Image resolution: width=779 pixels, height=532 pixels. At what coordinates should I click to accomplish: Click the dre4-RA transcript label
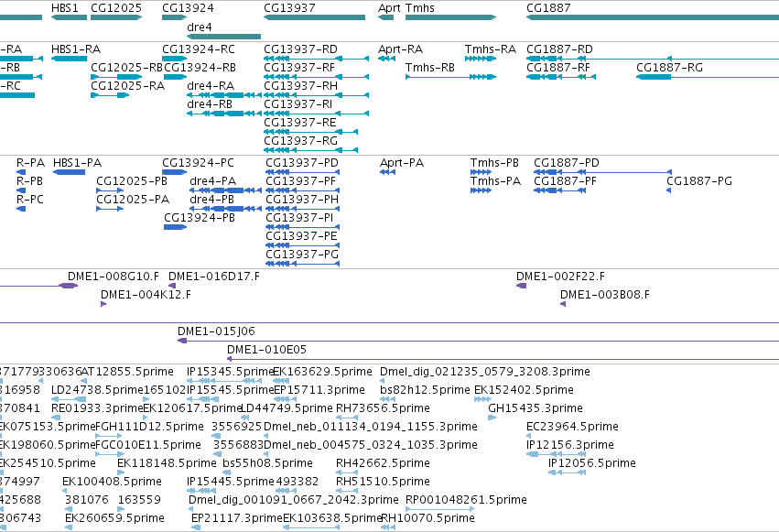pos(211,86)
